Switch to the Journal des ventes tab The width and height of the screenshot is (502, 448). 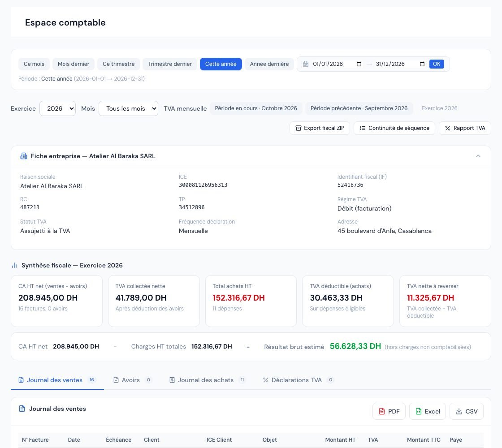coord(57,380)
